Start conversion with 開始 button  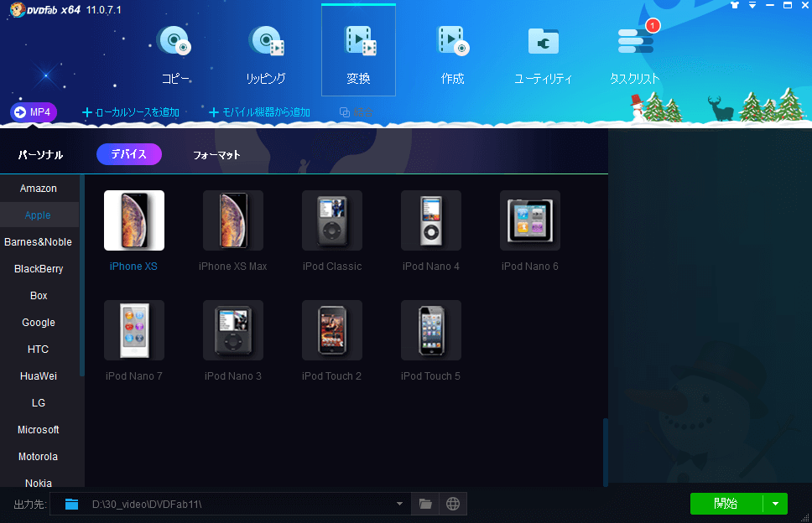click(x=726, y=504)
